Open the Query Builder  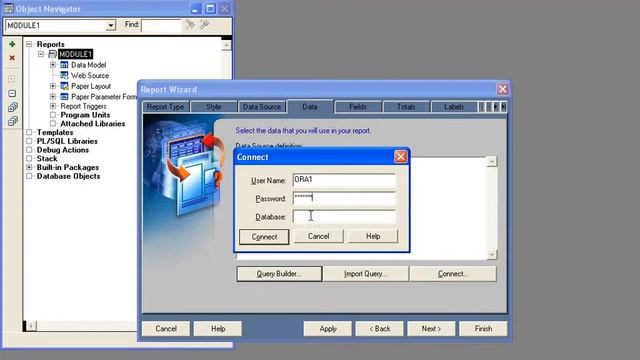point(279,273)
